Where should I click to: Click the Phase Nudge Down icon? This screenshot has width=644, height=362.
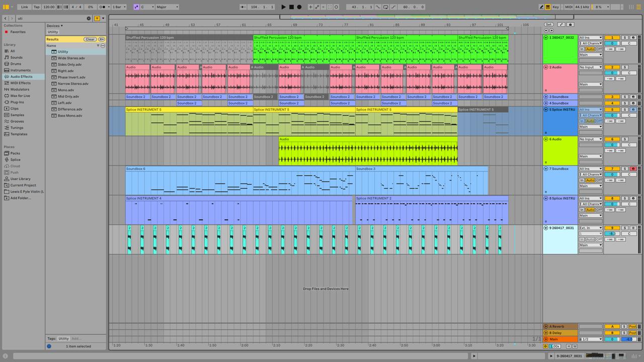(59, 7)
